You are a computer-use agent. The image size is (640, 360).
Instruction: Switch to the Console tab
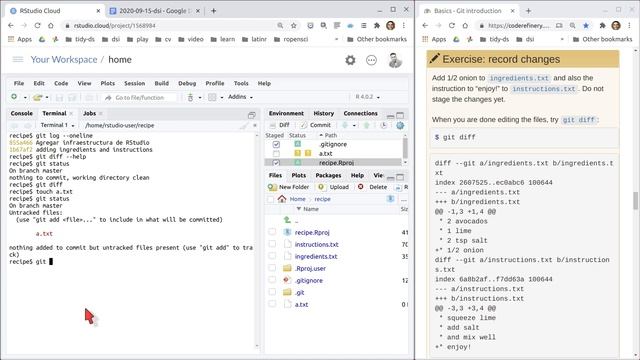click(x=22, y=113)
